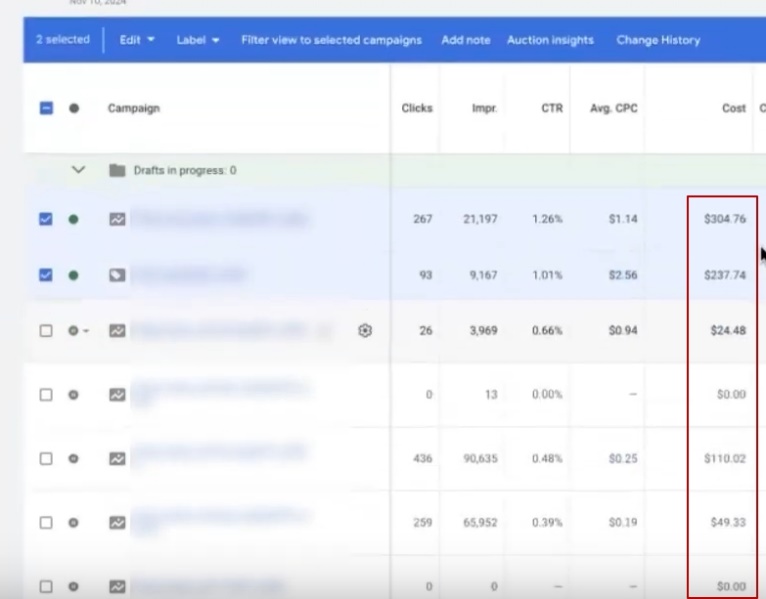
Task: Open the Label dropdown menu
Action: tap(198, 40)
